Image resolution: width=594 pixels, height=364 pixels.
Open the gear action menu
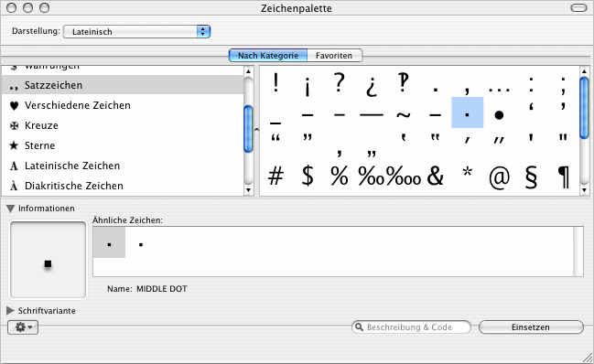(x=23, y=327)
